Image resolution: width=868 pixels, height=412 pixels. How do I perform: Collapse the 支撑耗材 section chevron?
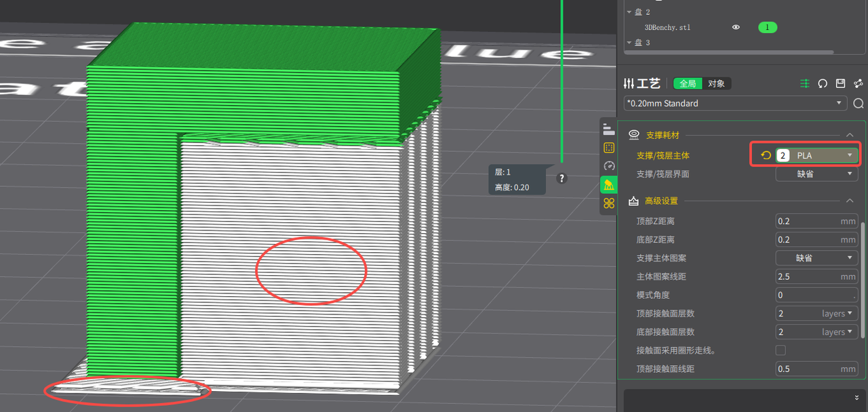[850, 135]
